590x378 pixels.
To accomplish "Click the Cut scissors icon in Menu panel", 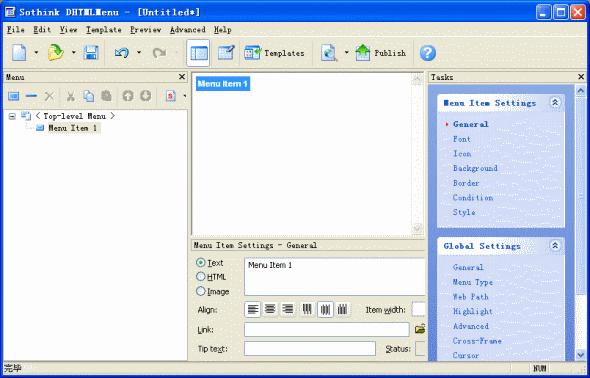I will [70, 96].
